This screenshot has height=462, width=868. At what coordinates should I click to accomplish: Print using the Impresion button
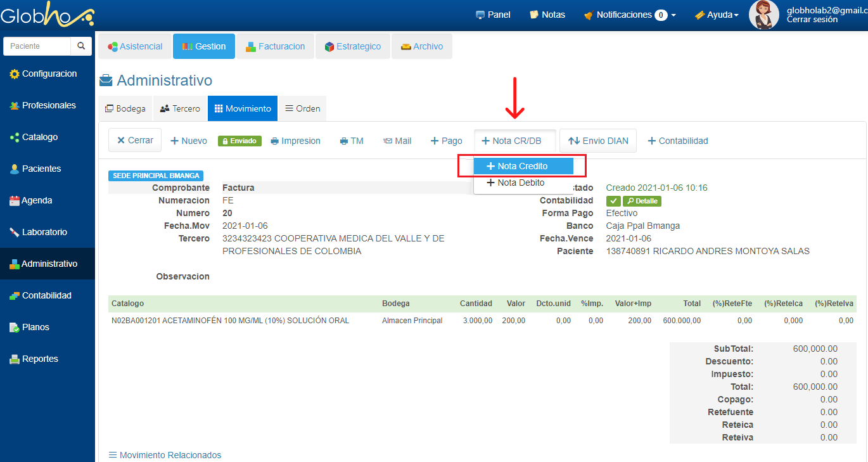[x=295, y=141]
